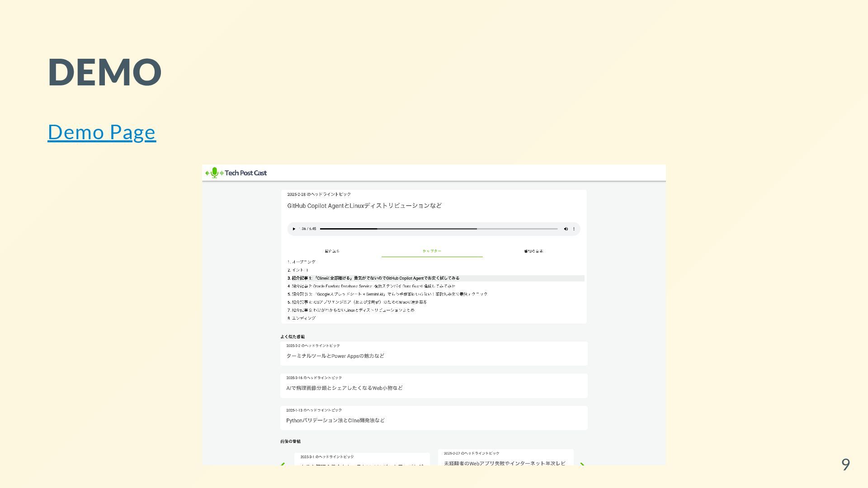Jump to chapter 1 オープニング
868x488 pixels.
(302, 262)
